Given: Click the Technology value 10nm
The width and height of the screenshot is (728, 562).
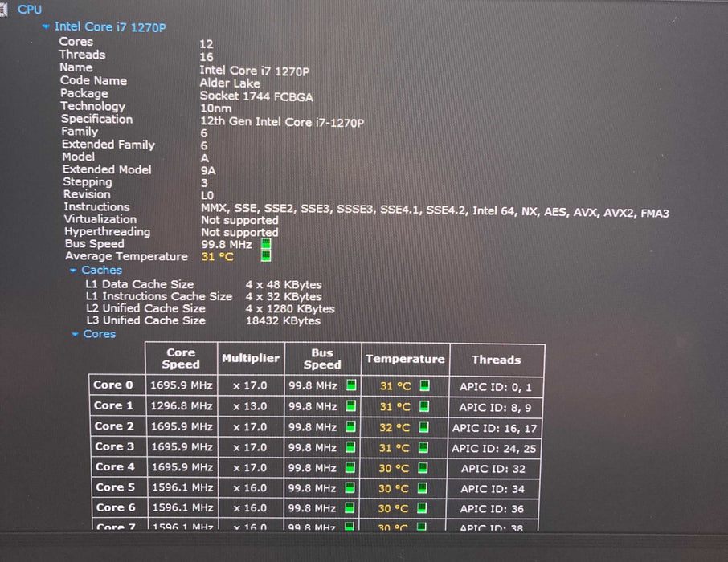Looking at the screenshot, I should tap(215, 108).
